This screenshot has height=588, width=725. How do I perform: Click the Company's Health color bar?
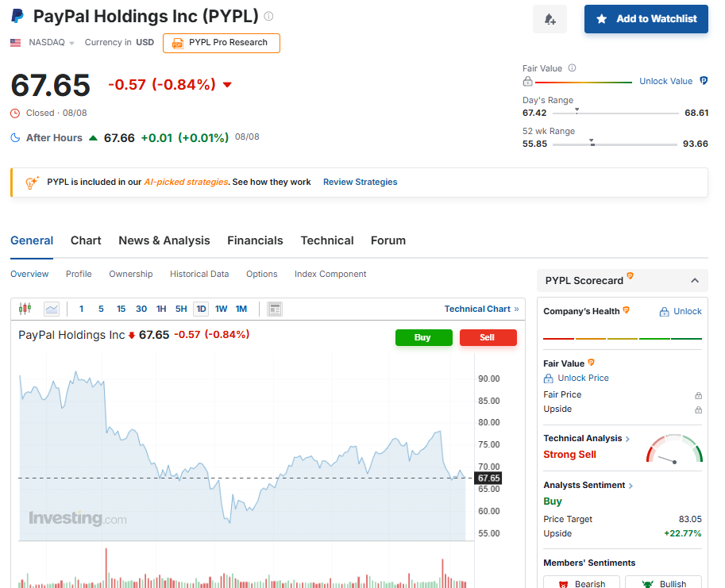(623, 339)
